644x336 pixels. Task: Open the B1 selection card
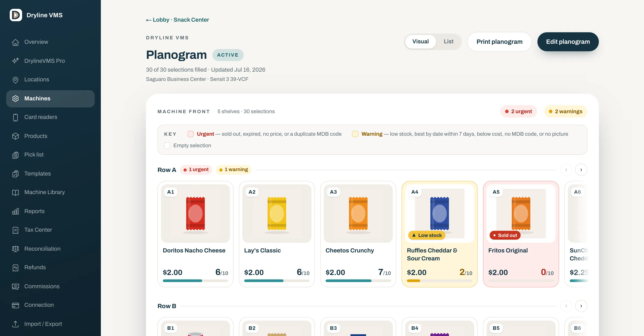[195, 327]
